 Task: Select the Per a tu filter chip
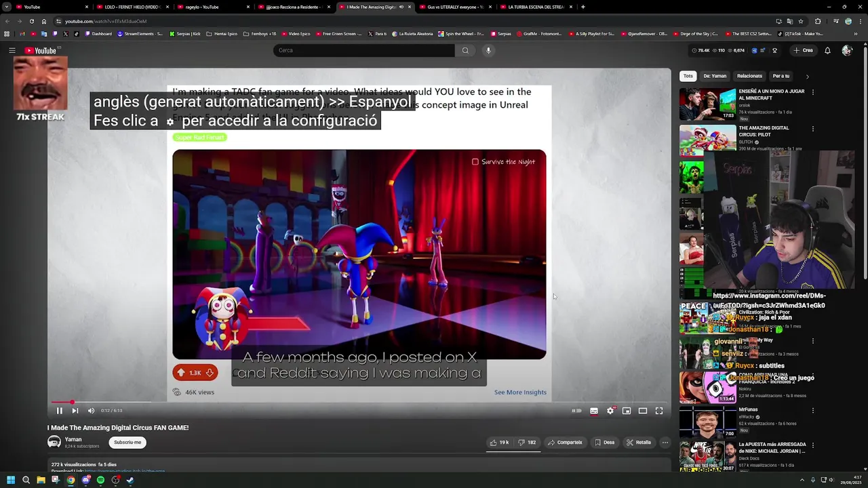tap(781, 76)
